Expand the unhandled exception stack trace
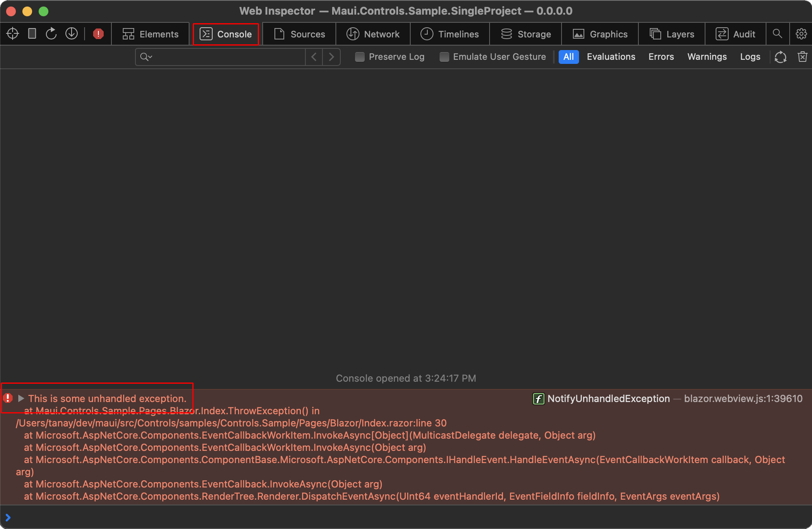The width and height of the screenshot is (812, 529). pyautogui.click(x=22, y=399)
